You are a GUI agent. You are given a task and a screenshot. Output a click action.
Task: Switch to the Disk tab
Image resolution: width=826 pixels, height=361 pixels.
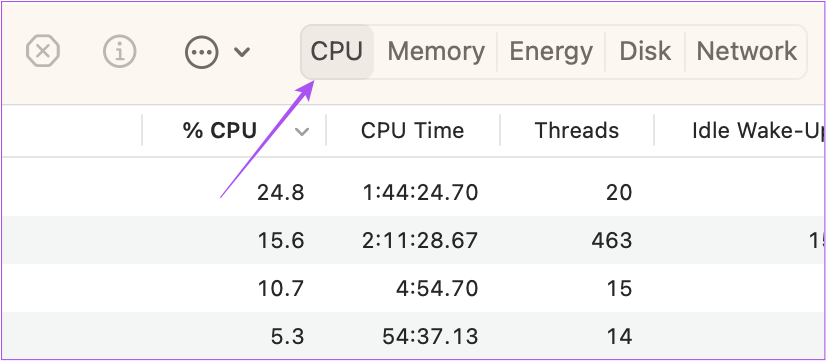645,52
